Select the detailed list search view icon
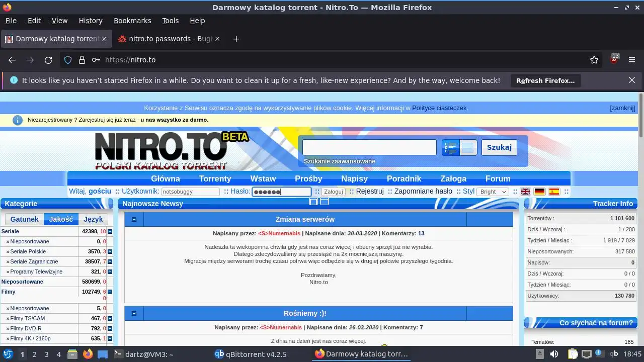This screenshot has height=362, width=644. (x=451, y=147)
